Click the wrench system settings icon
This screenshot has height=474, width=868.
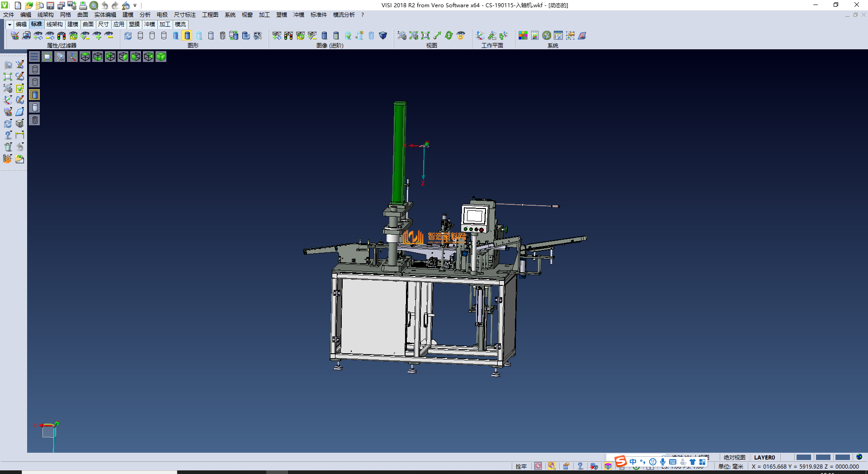pyautogui.click(x=547, y=35)
